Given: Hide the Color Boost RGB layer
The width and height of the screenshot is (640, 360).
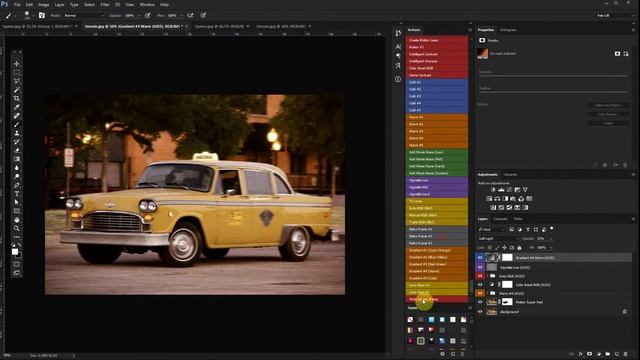Looking at the screenshot, I should [x=480, y=285].
